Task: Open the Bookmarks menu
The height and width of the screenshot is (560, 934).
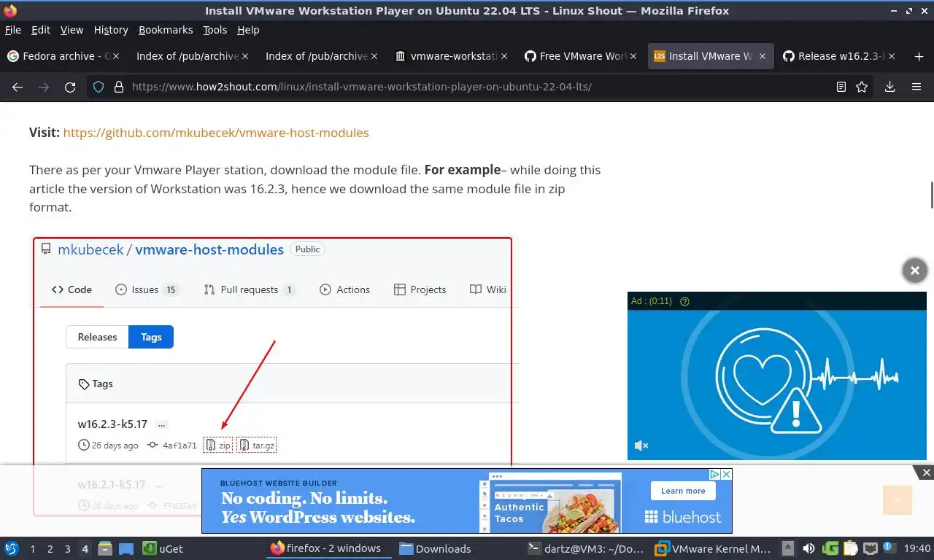Action: click(166, 30)
